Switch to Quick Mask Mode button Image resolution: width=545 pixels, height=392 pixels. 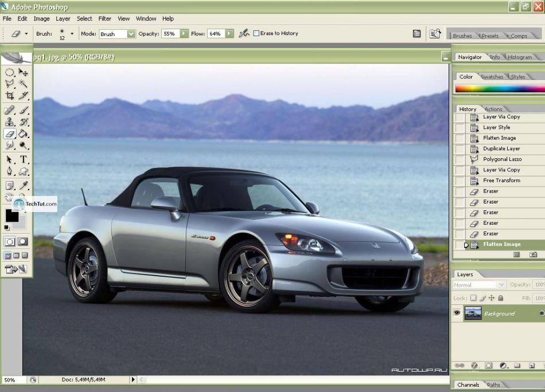22,242
